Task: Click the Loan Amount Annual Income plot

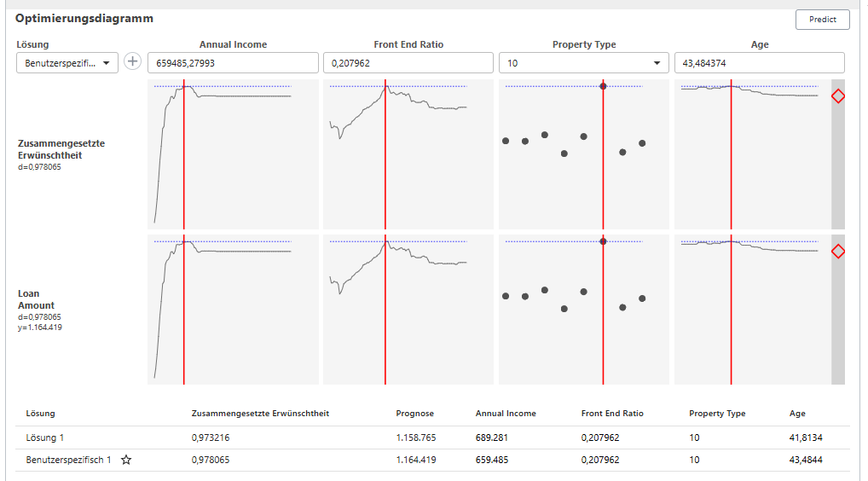Action: (232, 310)
